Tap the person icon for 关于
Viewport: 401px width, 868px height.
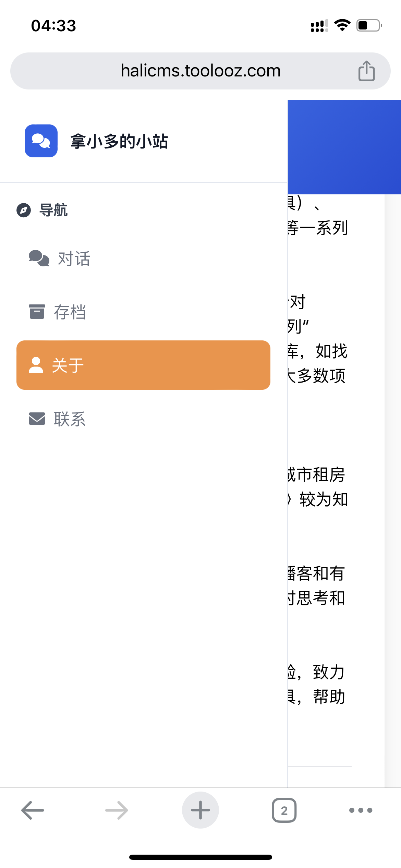point(36,365)
